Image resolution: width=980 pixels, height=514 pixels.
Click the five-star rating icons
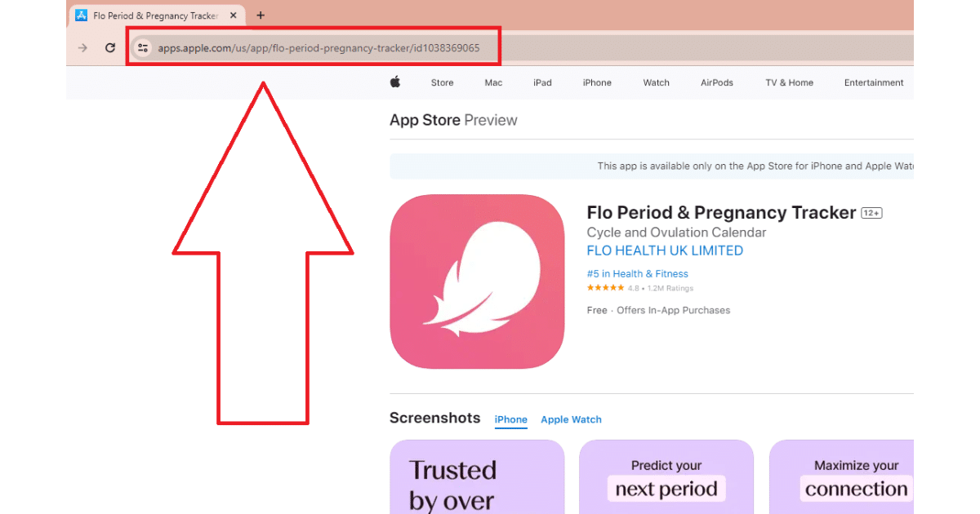[x=605, y=288]
